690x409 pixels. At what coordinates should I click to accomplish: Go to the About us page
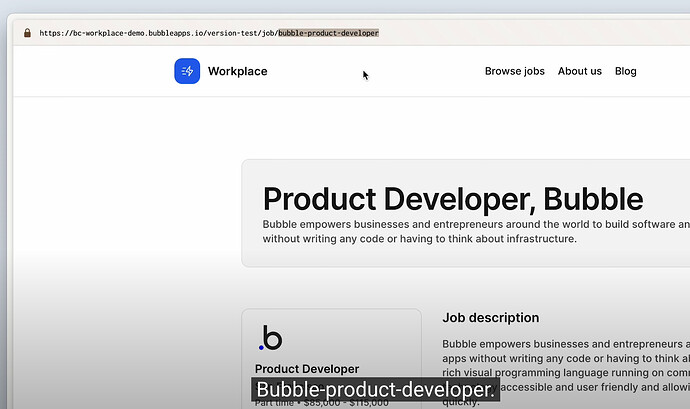click(x=580, y=71)
